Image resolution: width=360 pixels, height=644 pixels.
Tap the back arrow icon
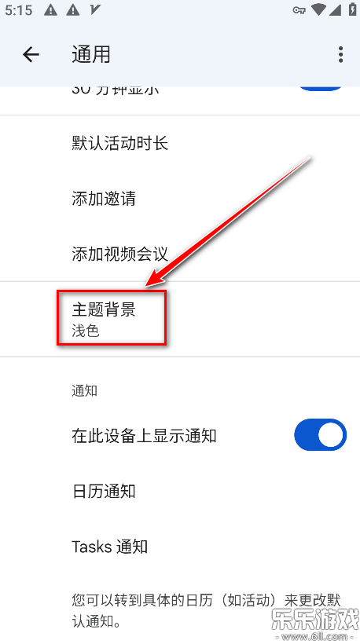pos(31,54)
